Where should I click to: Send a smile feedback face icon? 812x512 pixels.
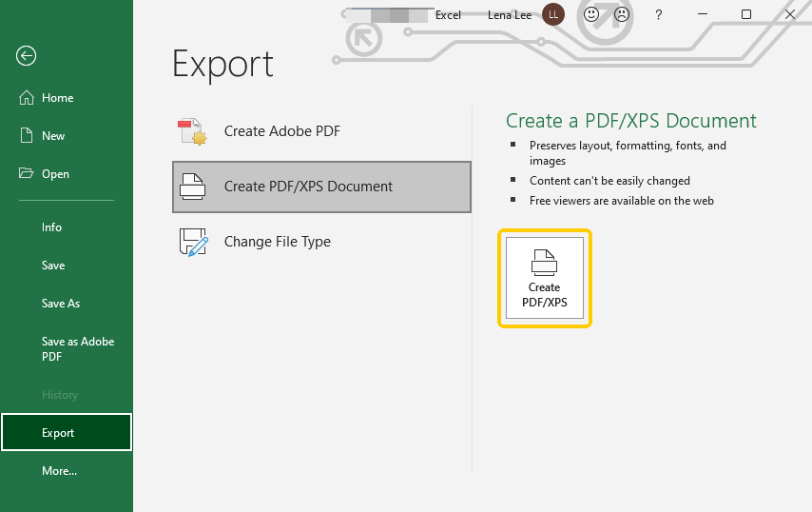(590, 14)
